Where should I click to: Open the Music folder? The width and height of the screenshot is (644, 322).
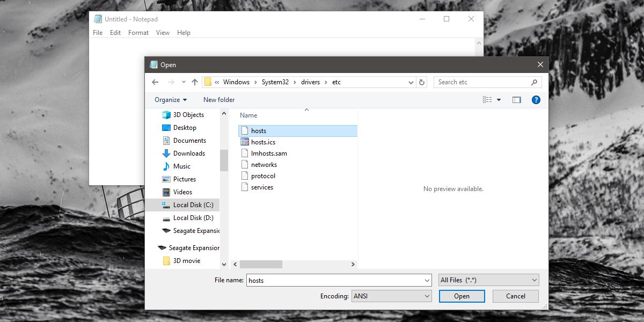pos(182,166)
